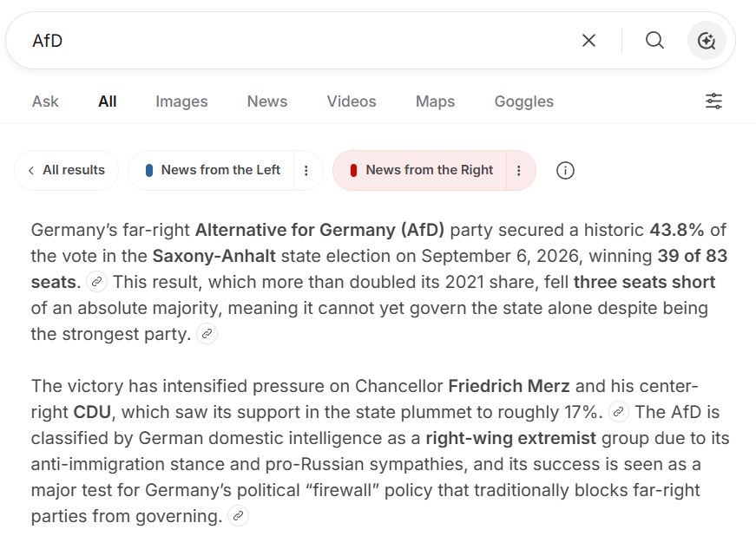Open citation link icon after 'parties from governing'

(x=238, y=516)
